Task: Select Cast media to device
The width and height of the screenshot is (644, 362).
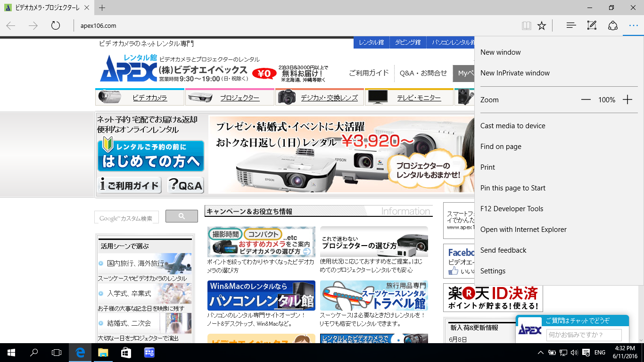Action: (x=559, y=126)
